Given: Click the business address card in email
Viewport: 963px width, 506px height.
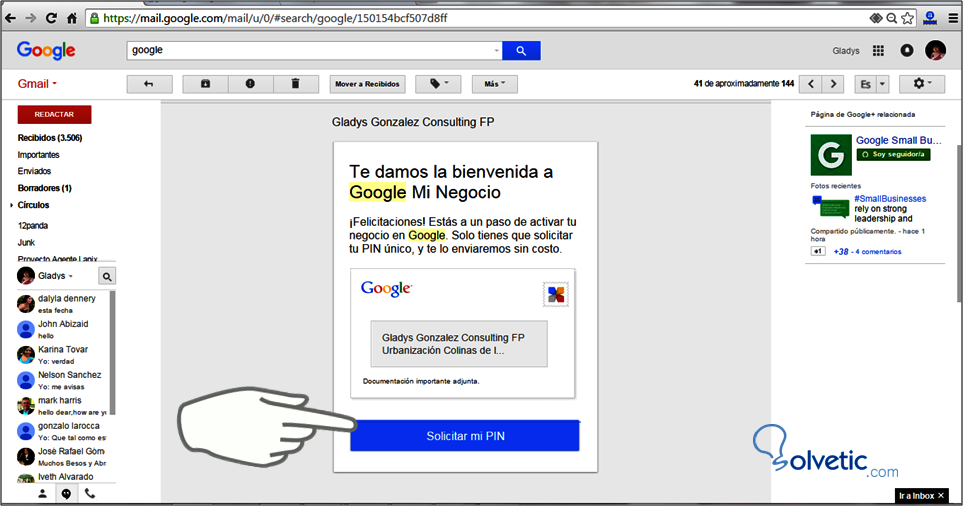Looking at the screenshot, I should pyautogui.click(x=459, y=344).
